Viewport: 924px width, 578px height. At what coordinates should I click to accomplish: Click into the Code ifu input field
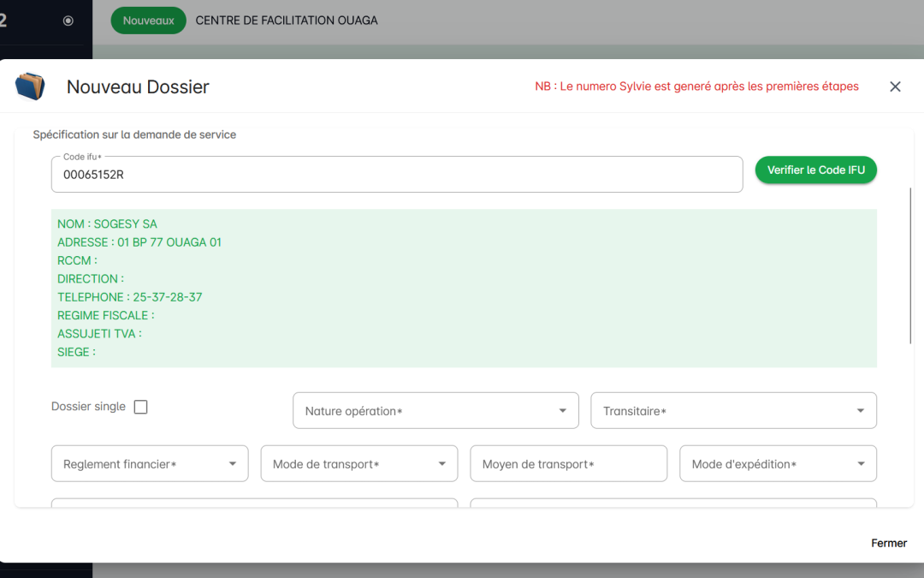pos(396,175)
